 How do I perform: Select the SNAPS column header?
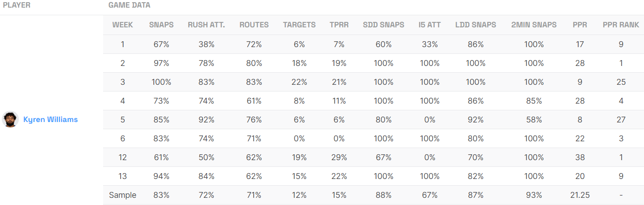161,25
